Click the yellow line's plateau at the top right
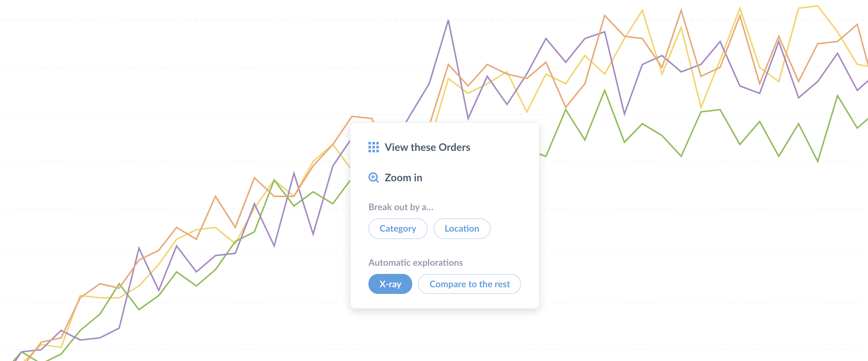Image resolution: width=868 pixels, height=361 pixels. click(x=808, y=7)
